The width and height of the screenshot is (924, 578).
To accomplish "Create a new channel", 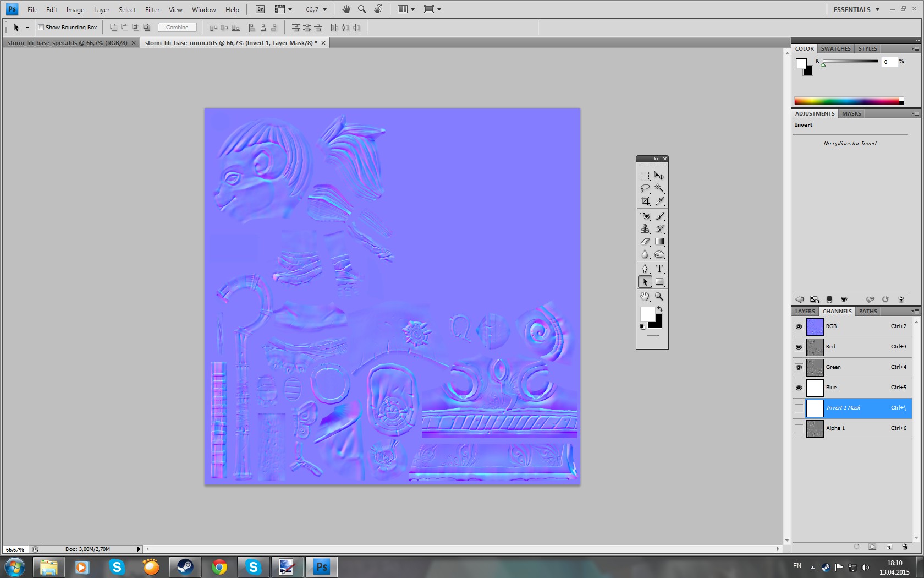I will [x=889, y=547].
